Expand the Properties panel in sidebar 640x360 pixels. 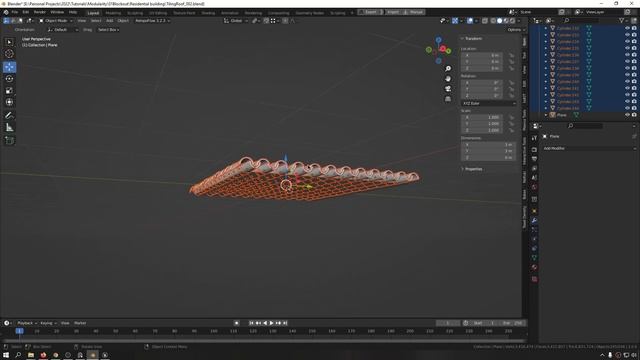coord(472,169)
